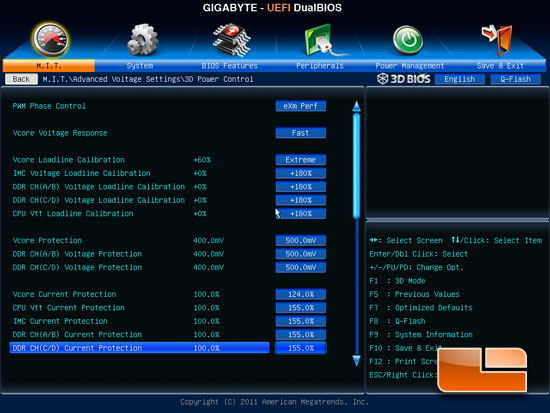Viewport: 550px width, 413px height.
Task: Click the F9 System Information help line
Action: click(421, 334)
